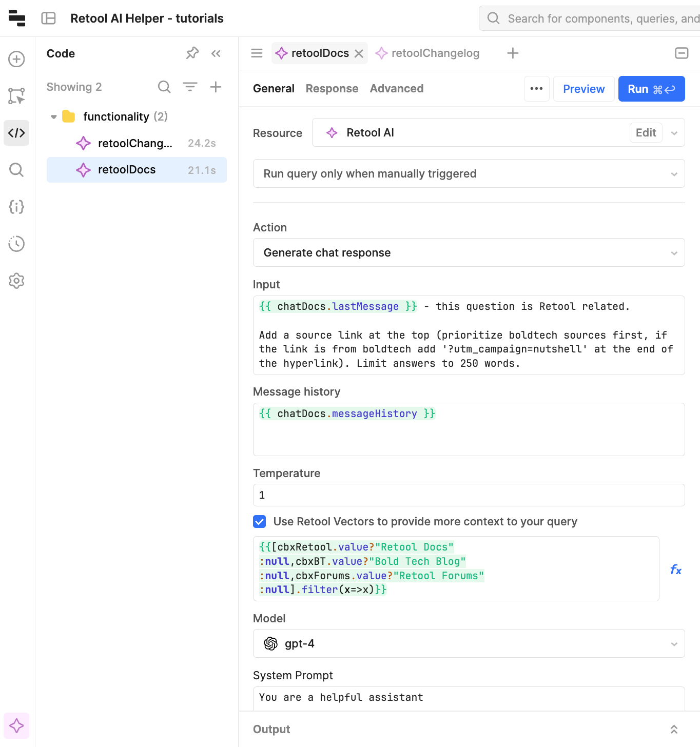Click the Output panel label

click(x=271, y=729)
